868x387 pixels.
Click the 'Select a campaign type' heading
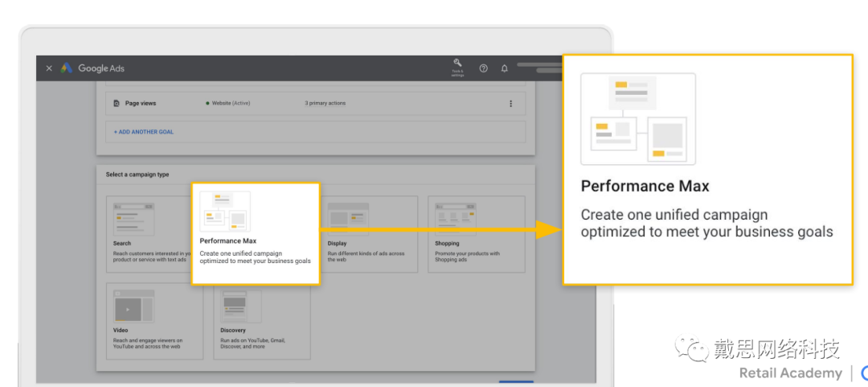coord(137,175)
